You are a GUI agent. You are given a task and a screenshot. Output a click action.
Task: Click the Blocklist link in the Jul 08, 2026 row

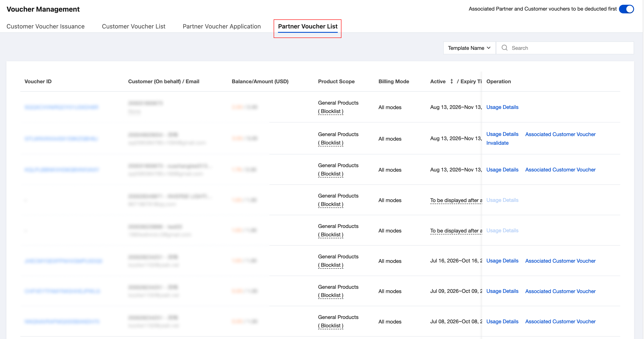pos(330,326)
